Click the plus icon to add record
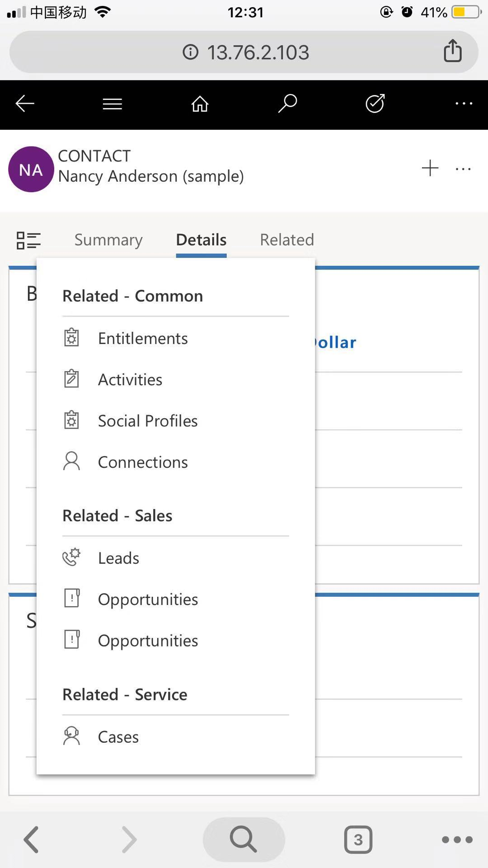This screenshot has height=868, width=488. click(x=430, y=168)
